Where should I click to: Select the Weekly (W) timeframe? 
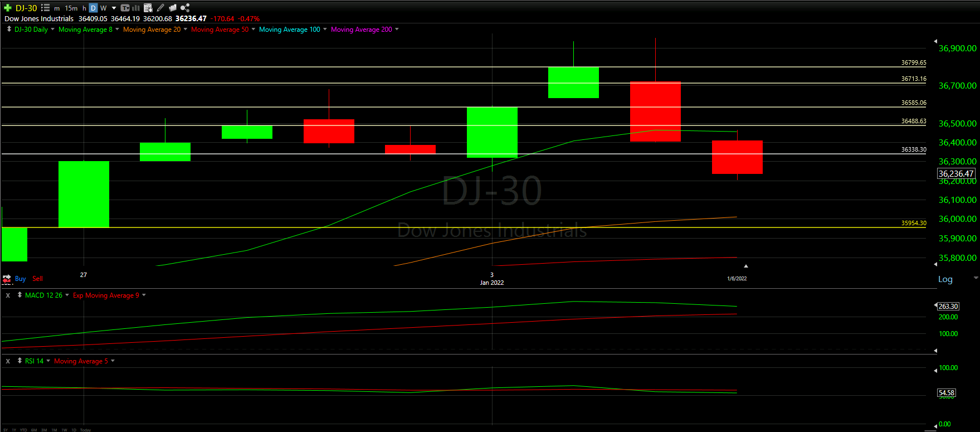(x=103, y=8)
